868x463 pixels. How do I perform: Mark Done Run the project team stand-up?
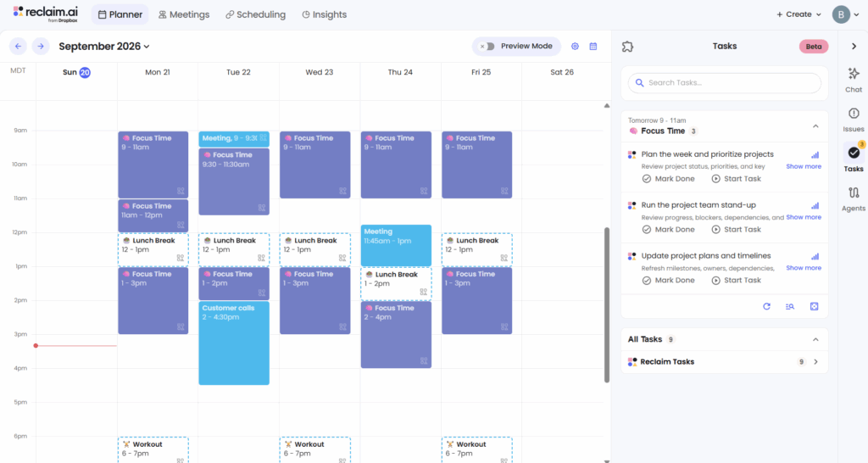point(668,229)
